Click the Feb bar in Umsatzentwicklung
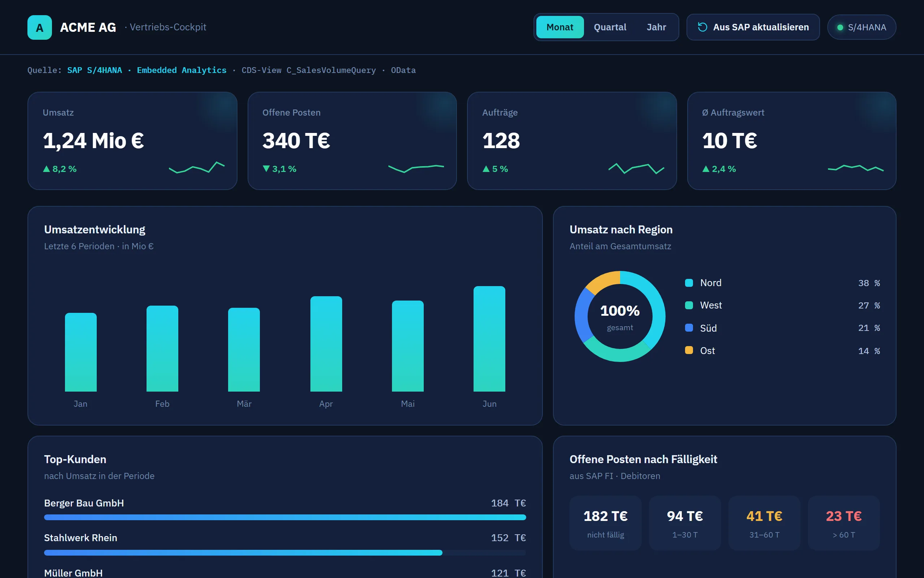The width and height of the screenshot is (924, 578). 162,348
